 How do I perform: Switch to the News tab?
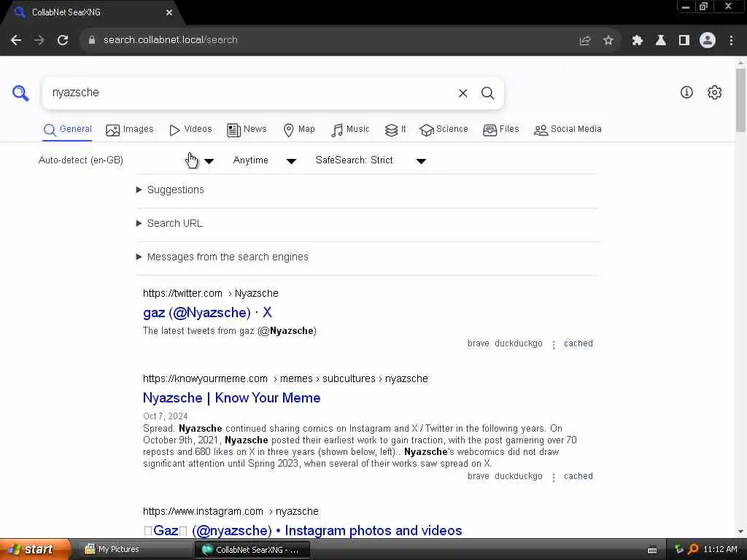click(x=247, y=130)
